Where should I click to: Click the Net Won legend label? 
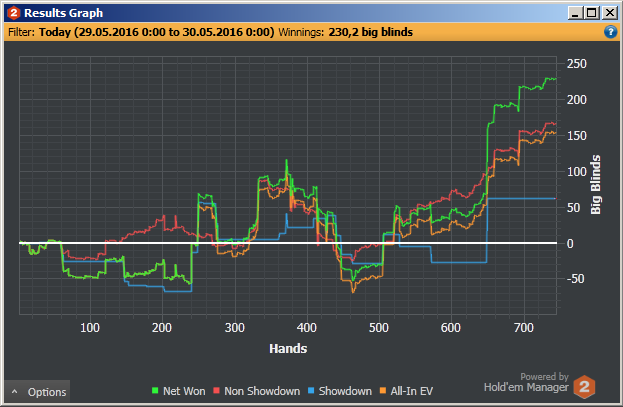tap(184, 391)
